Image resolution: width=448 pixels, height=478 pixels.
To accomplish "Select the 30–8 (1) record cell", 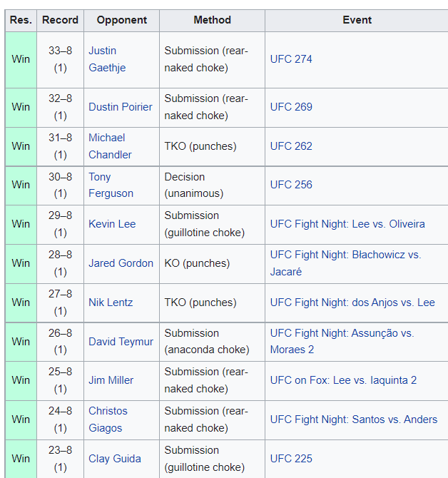I will (x=60, y=185).
